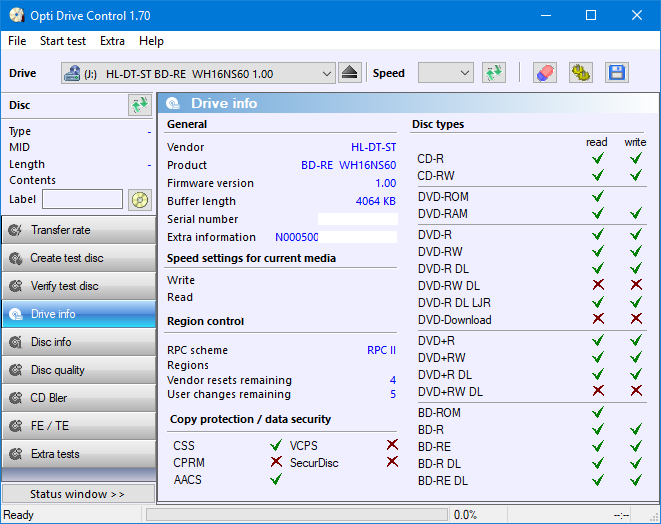Click the VCPS unsupported cross mark
Screen dimensions: 661x524
click(x=392, y=444)
